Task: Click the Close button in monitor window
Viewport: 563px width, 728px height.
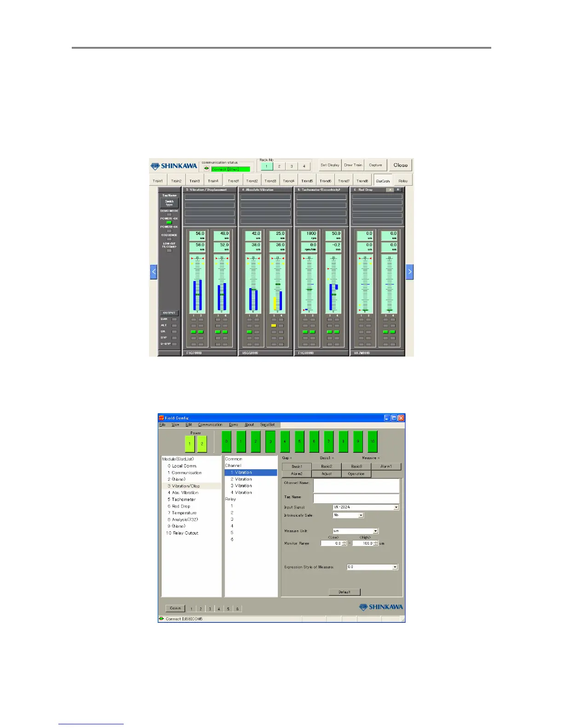Action: (x=401, y=165)
